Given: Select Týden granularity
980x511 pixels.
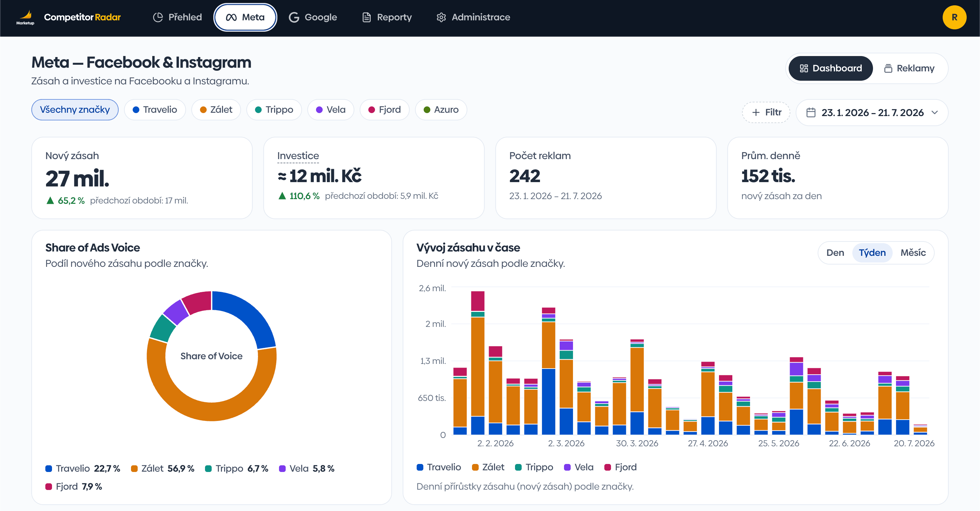Looking at the screenshot, I should pyautogui.click(x=872, y=253).
